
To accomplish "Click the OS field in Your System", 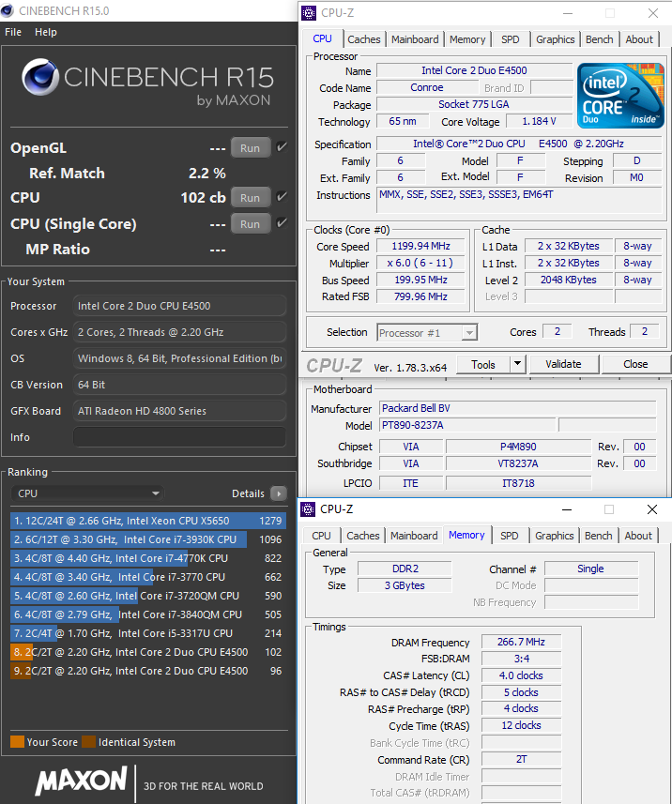I will (x=179, y=358).
